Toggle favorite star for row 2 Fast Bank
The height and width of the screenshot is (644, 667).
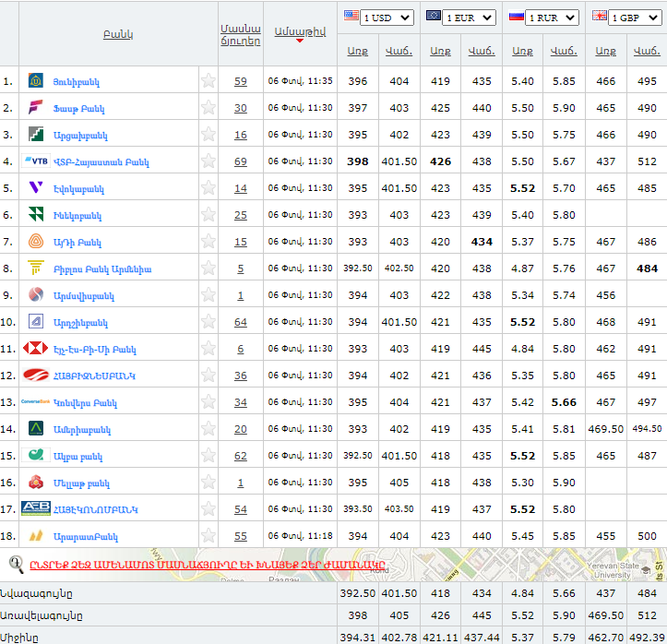(x=208, y=107)
